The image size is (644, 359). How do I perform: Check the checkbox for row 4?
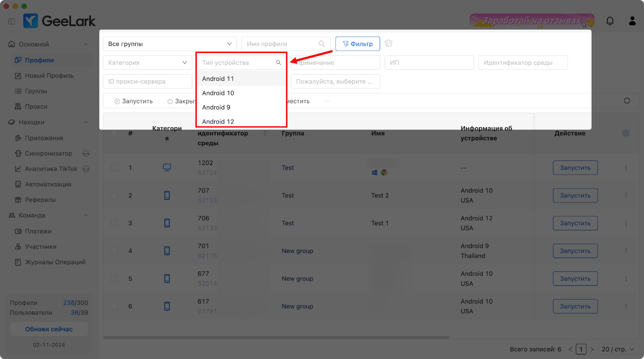click(x=114, y=251)
